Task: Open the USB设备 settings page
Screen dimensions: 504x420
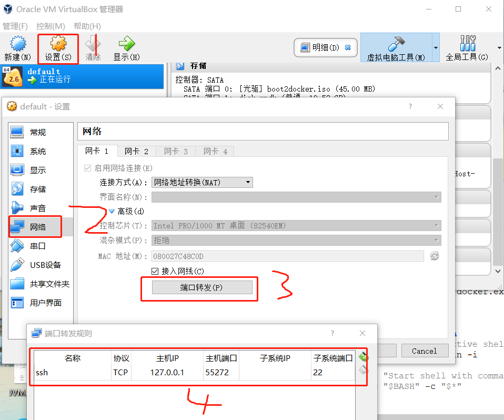Action: (x=42, y=265)
